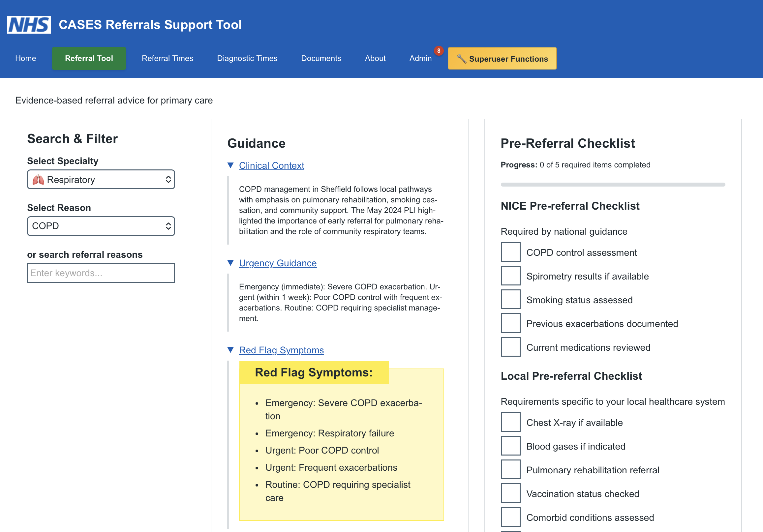The height and width of the screenshot is (532, 763).
Task: Click the lungs icon beside Respiratory
Action: tap(39, 179)
